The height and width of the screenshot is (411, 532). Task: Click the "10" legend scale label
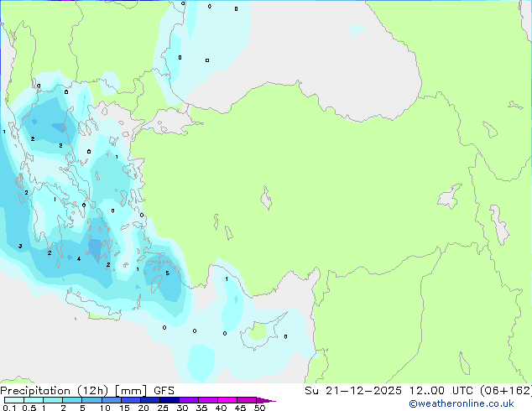(x=105, y=408)
